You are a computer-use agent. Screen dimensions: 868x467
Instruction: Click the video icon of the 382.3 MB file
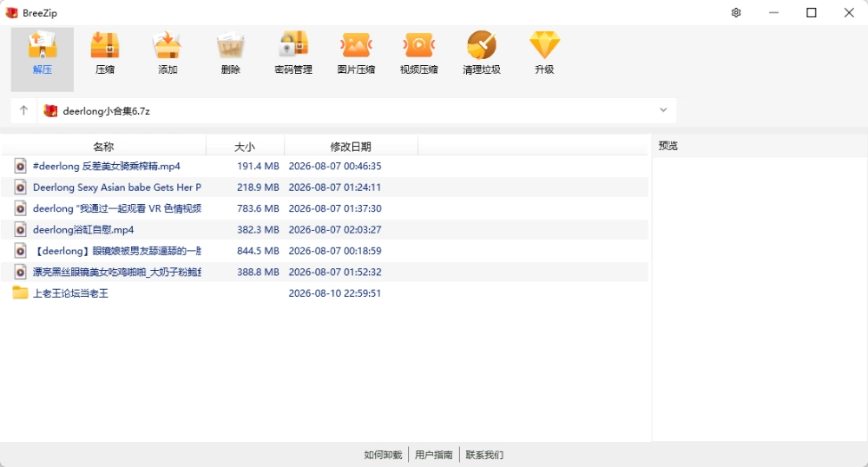[20, 230]
